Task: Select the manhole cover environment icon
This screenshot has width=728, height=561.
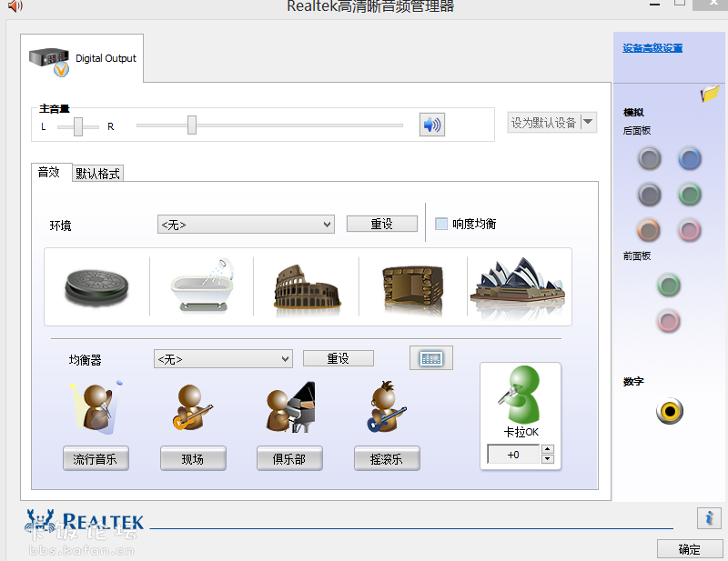Action: (96, 287)
